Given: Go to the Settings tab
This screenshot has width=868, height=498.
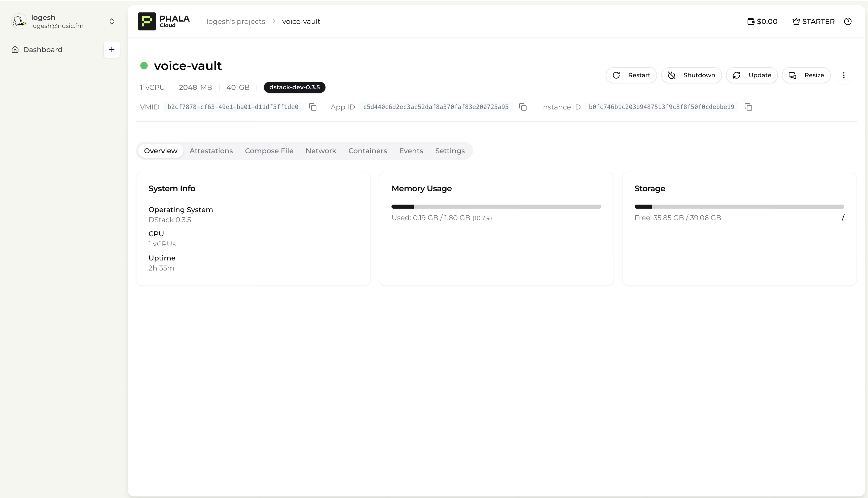Looking at the screenshot, I should pos(450,151).
